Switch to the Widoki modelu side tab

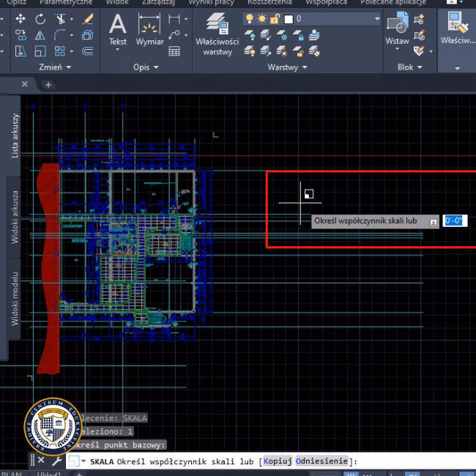point(15,298)
